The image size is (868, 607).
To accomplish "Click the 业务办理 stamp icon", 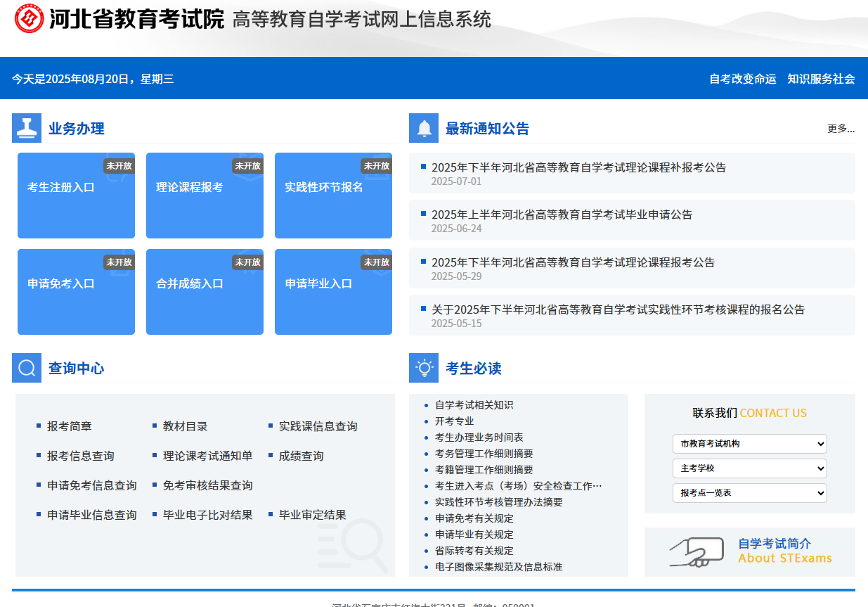I will [x=27, y=128].
